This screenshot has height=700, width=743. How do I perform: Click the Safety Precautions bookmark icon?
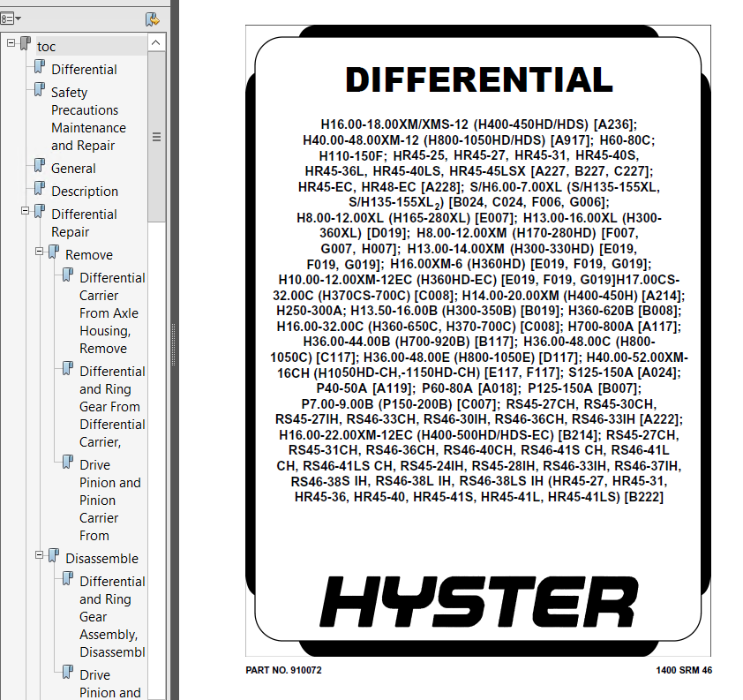(39, 90)
